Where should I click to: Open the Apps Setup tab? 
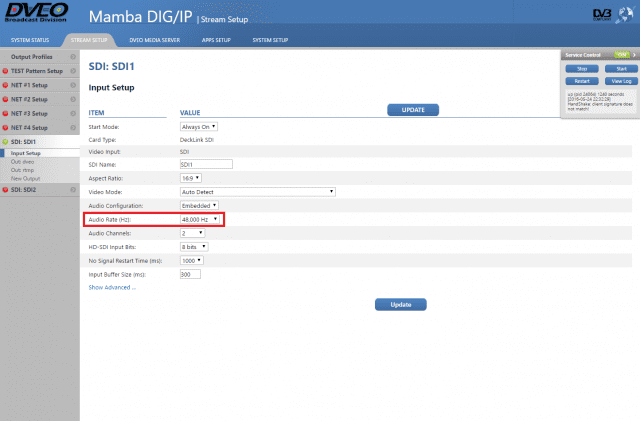tap(216, 40)
